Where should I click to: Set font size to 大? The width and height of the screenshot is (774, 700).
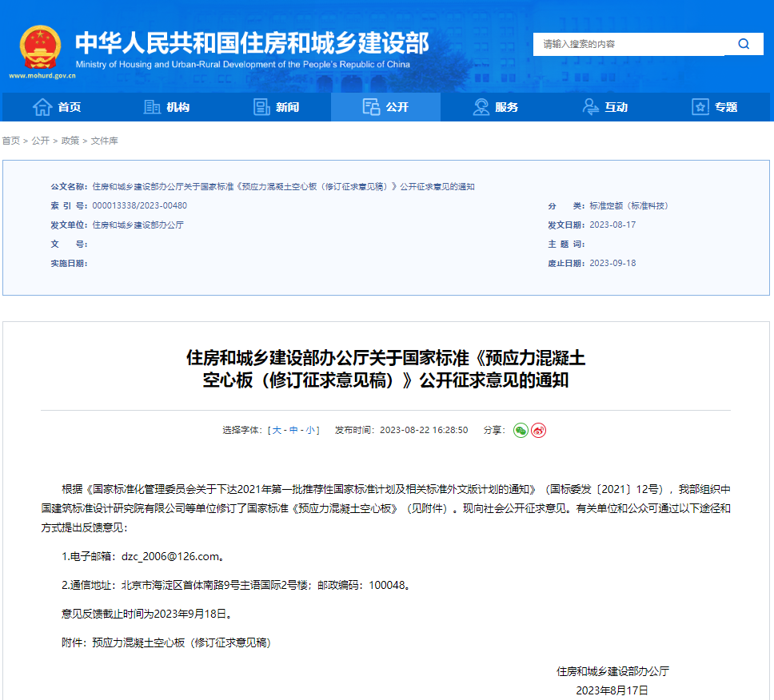click(x=277, y=430)
